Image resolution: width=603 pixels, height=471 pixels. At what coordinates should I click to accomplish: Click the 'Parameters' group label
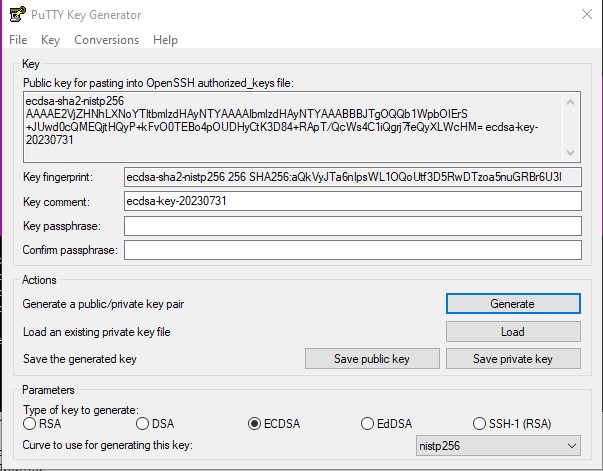tap(48, 390)
